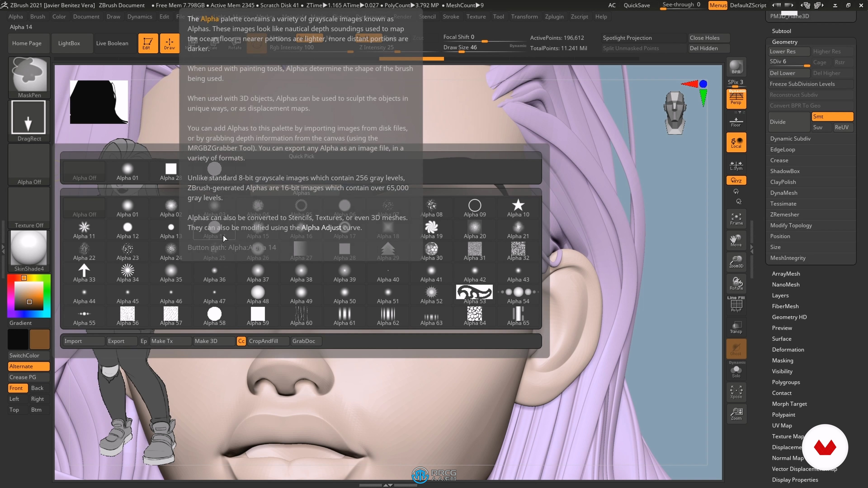The width and height of the screenshot is (868, 488).
Task: Select Alpha 34 starburst alpha
Action: pos(127,273)
